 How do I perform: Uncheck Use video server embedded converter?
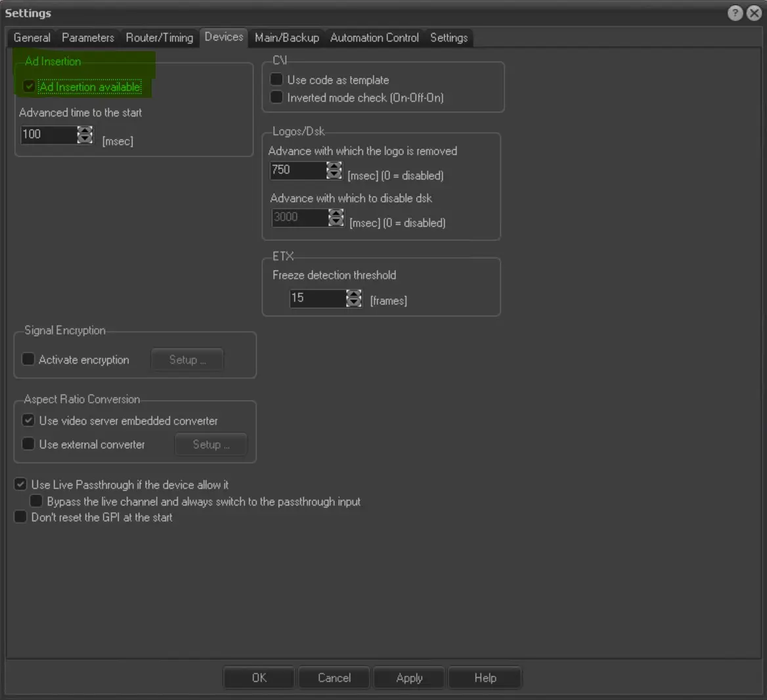coord(28,420)
